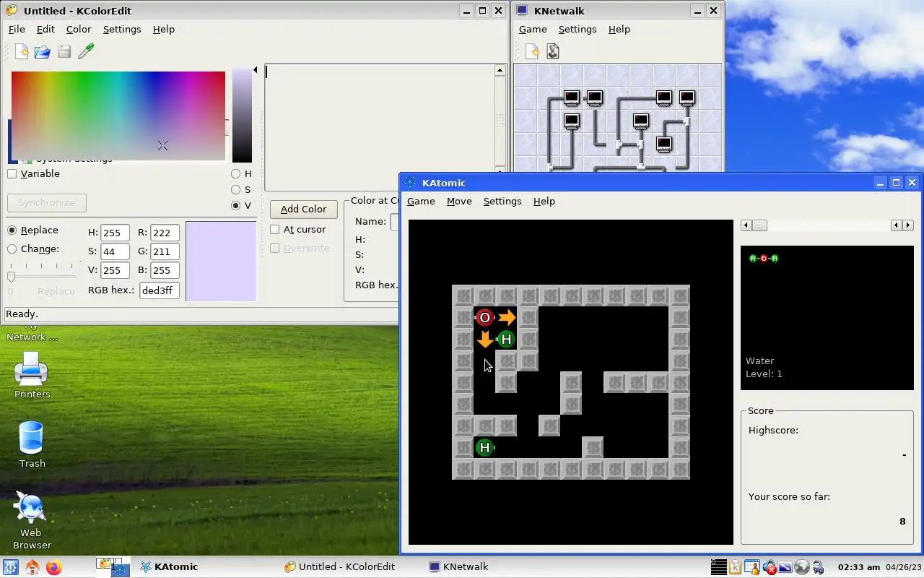Screen dimensions: 924x578
Task: Click the Add Color button
Action: click(x=303, y=209)
